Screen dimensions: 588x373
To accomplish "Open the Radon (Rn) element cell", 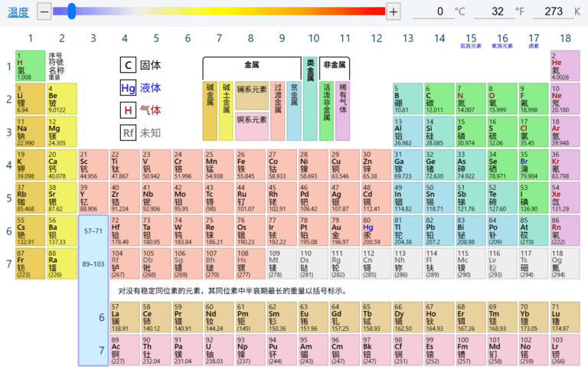I will click(x=565, y=231).
